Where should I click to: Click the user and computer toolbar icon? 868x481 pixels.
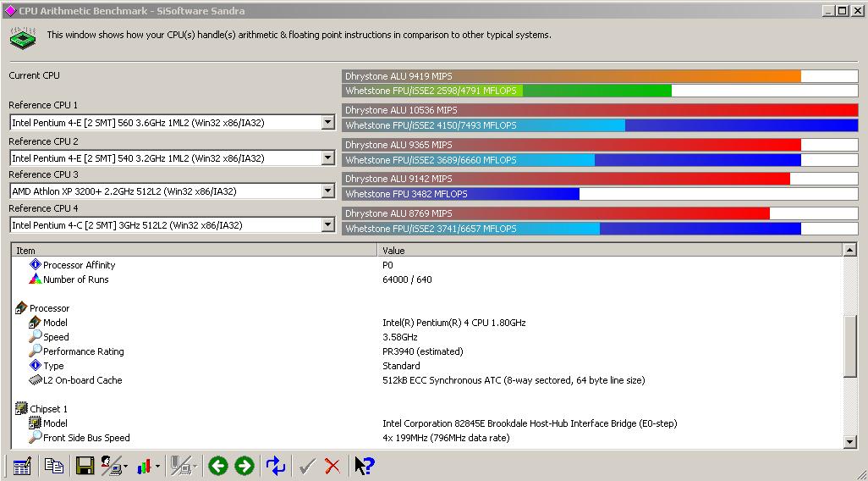coord(111,466)
